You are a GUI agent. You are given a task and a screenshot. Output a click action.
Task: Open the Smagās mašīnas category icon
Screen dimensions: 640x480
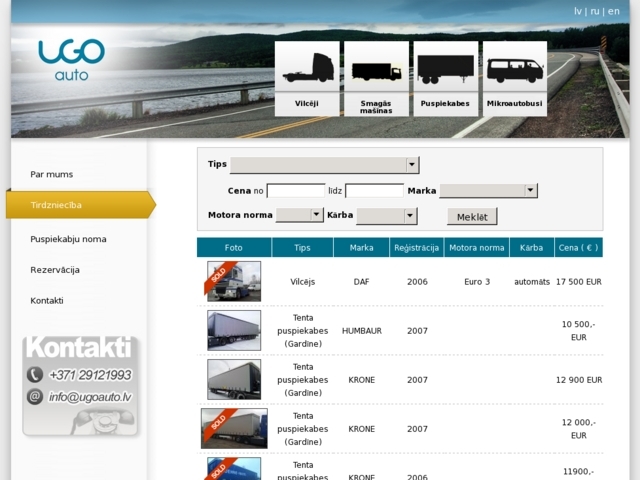coord(376,78)
